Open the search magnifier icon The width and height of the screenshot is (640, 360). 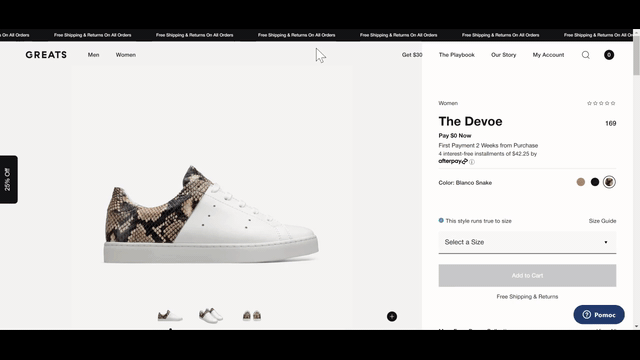[x=586, y=55]
